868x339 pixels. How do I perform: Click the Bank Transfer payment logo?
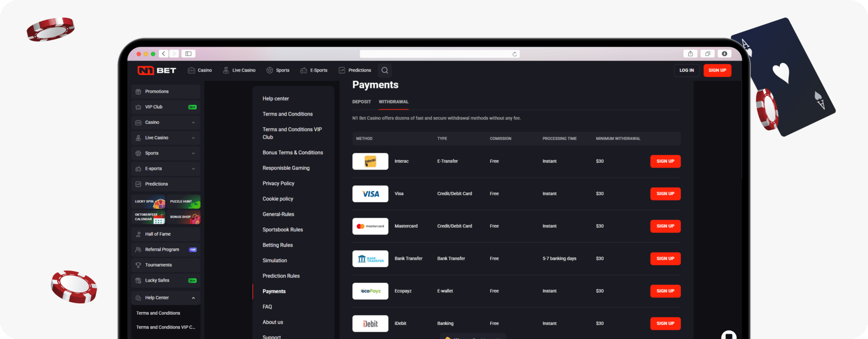[x=370, y=259]
